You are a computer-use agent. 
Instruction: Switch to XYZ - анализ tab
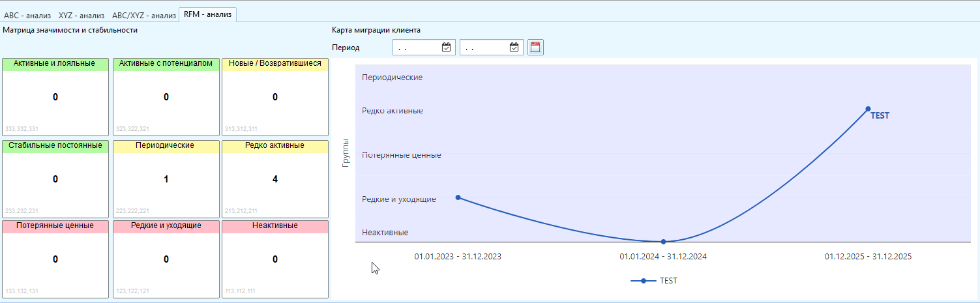[82, 14]
